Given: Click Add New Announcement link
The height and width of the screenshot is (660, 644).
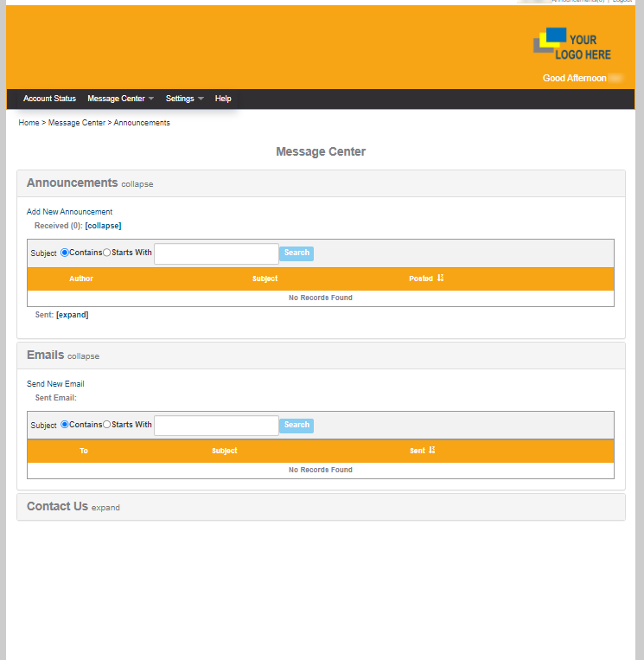Looking at the screenshot, I should tap(69, 212).
